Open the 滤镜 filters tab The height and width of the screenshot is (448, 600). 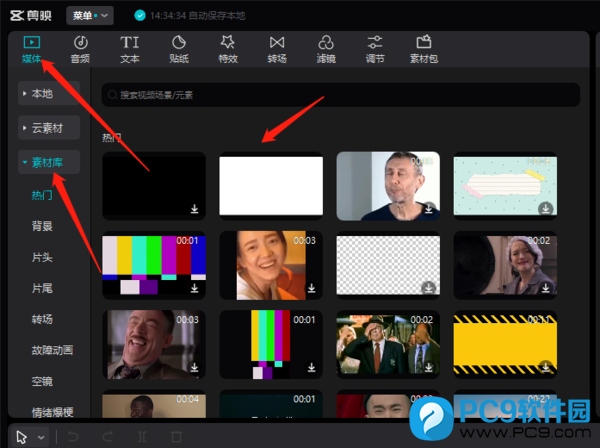(326, 49)
